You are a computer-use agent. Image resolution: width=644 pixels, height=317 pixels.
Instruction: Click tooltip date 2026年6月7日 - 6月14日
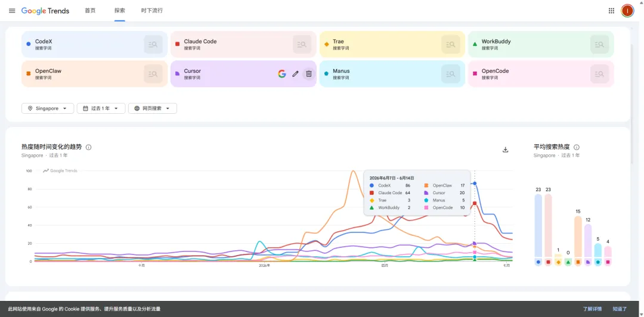391,178
